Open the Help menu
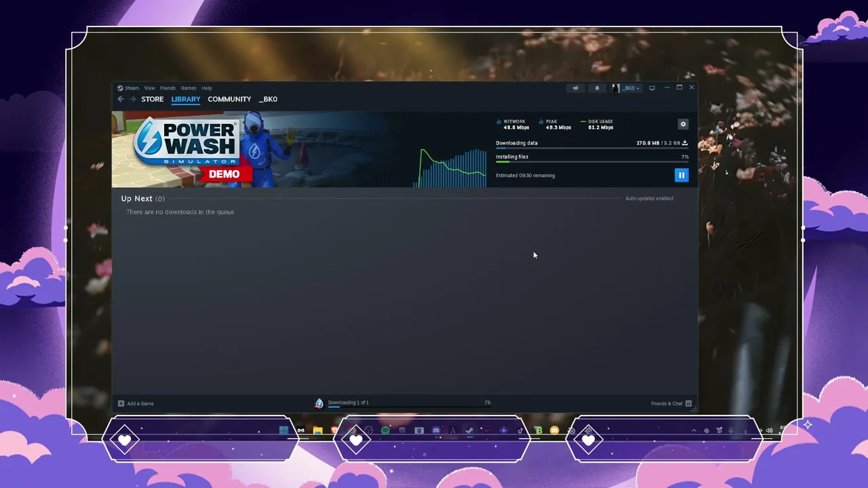This screenshot has height=488, width=868. [x=207, y=88]
